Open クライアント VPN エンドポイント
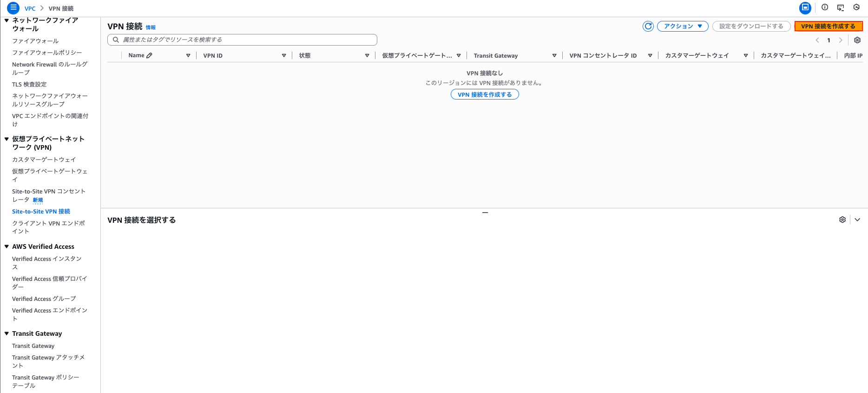Viewport: 868px width, 393px height. [48, 227]
